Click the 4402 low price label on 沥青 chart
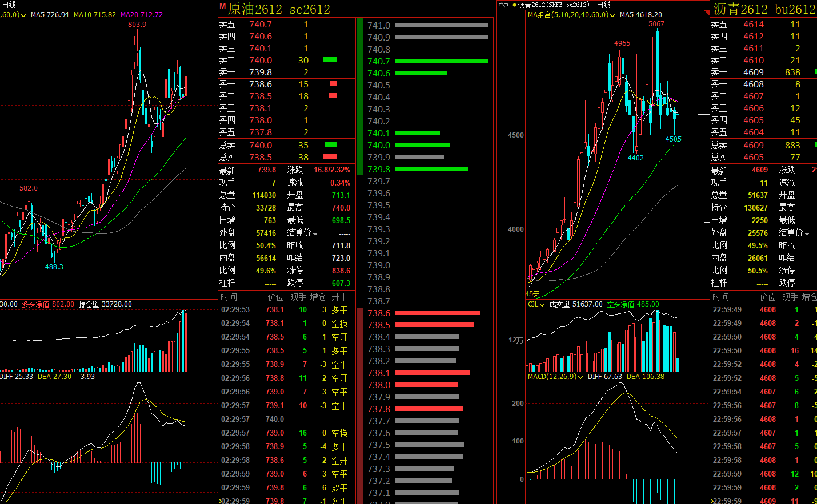 [x=636, y=158]
